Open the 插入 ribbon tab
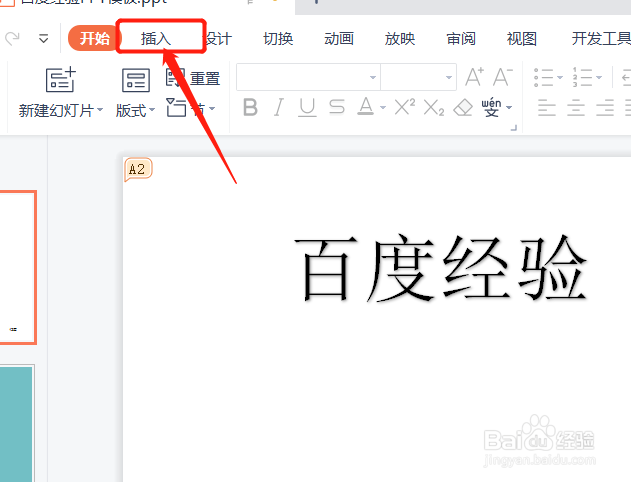Screen dimensions: 631x482 156,39
